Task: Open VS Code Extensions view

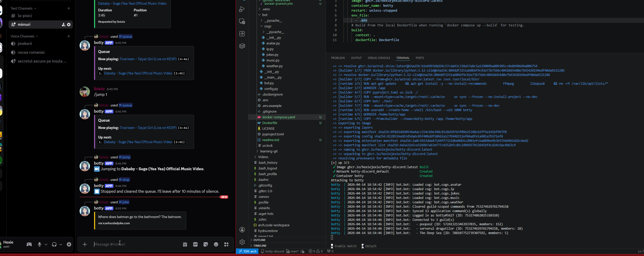Action: coord(242,34)
